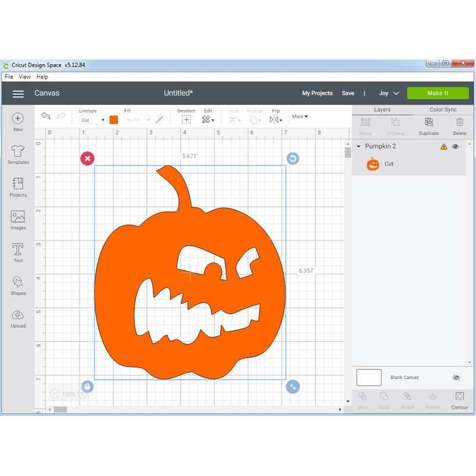Click the green Make It button
The width and height of the screenshot is (476, 476).
pyautogui.click(x=438, y=93)
